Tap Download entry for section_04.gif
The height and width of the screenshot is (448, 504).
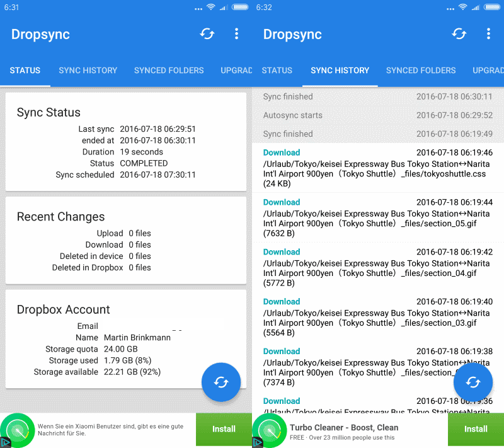tap(377, 267)
